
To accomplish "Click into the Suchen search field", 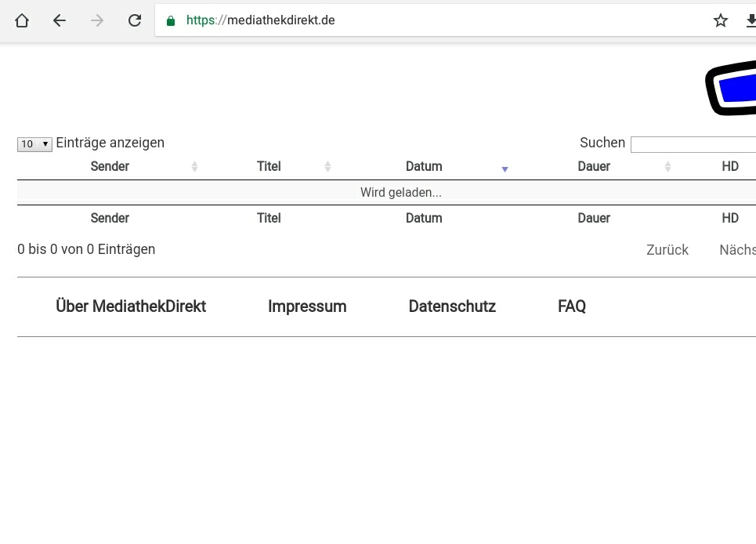I will 693,144.
